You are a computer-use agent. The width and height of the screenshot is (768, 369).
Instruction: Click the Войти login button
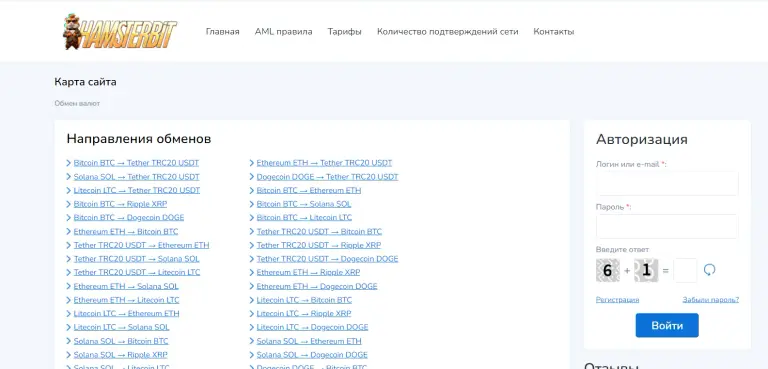click(x=667, y=325)
